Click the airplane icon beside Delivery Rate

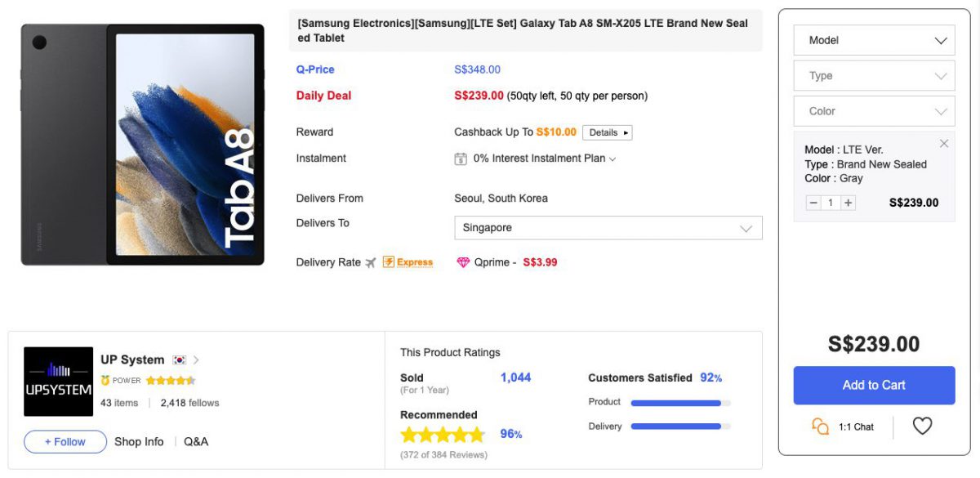point(372,261)
